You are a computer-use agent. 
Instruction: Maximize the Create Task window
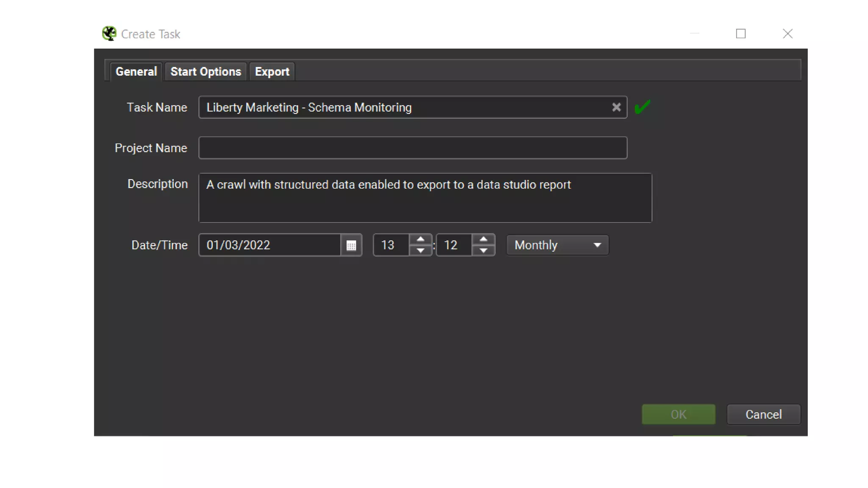pyautogui.click(x=740, y=33)
